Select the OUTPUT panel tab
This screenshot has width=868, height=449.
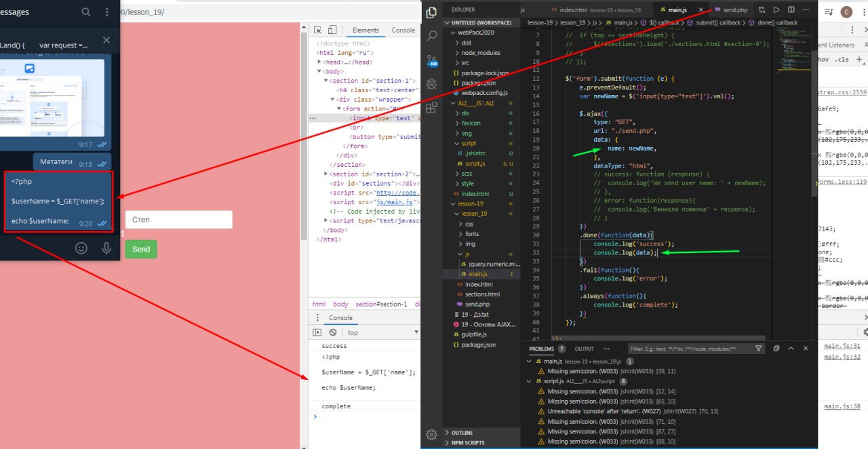584,349
